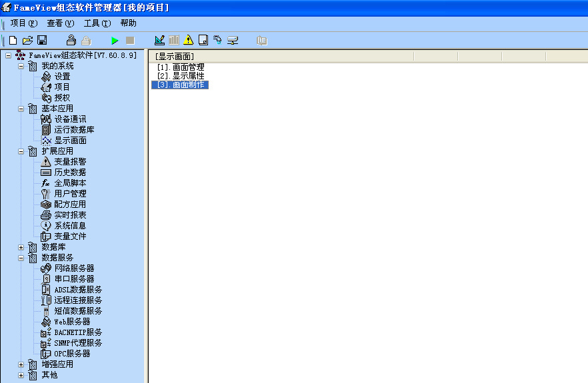Collapse the 我的系统 tree node

(21, 66)
